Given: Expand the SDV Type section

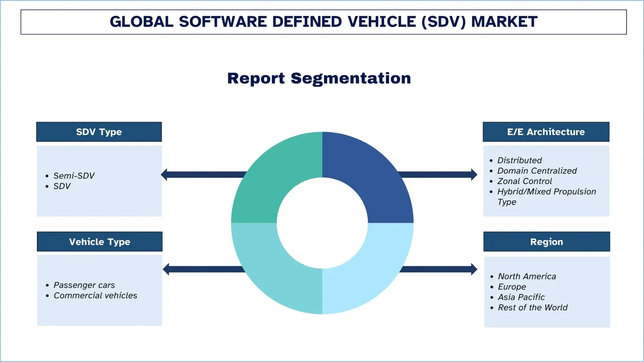Looking at the screenshot, I should point(99,132).
